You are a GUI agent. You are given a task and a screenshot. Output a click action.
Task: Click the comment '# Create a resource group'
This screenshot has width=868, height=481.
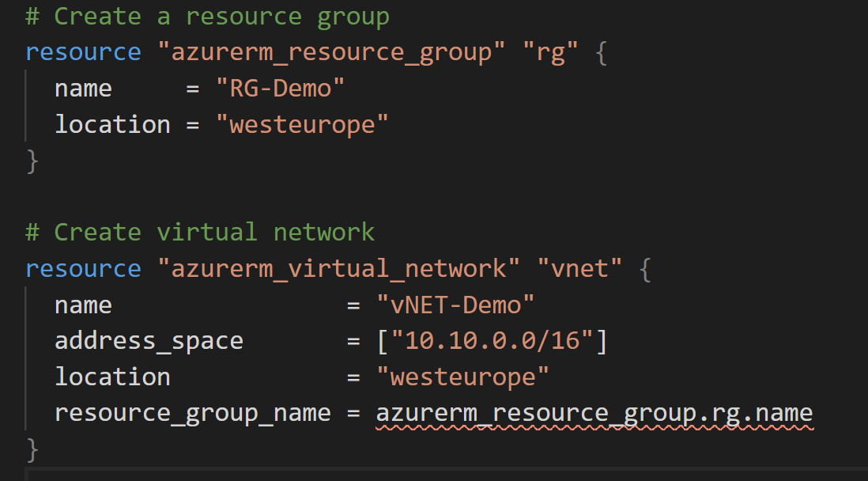pyautogui.click(x=208, y=16)
